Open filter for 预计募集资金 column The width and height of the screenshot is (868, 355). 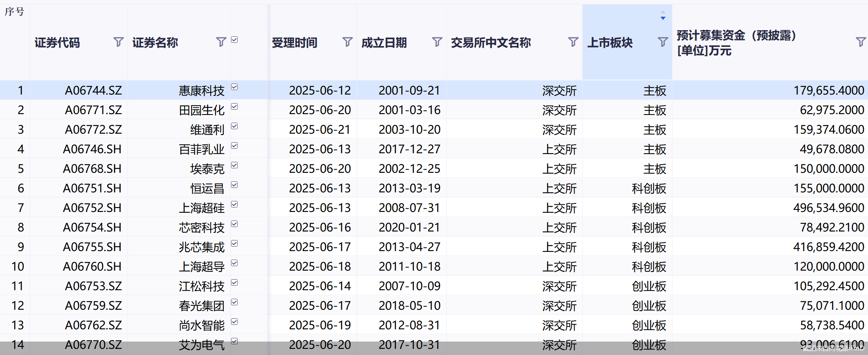[x=861, y=42]
